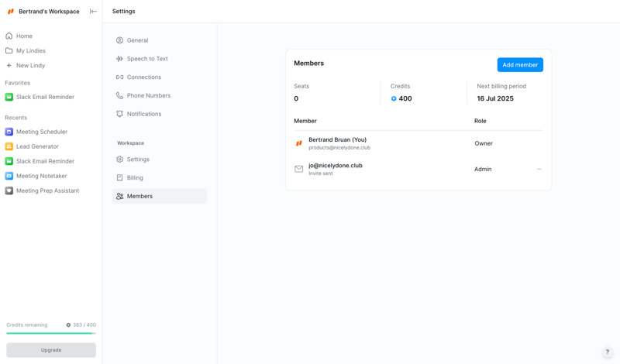620x364 pixels.
Task: Click the favorite Slack Email Reminder green icon
Action: click(x=9, y=97)
